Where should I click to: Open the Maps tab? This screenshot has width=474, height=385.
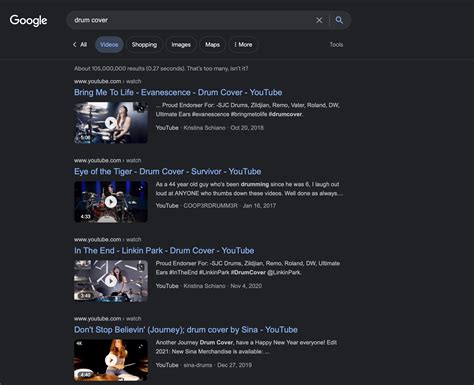click(x=212, y=45)
